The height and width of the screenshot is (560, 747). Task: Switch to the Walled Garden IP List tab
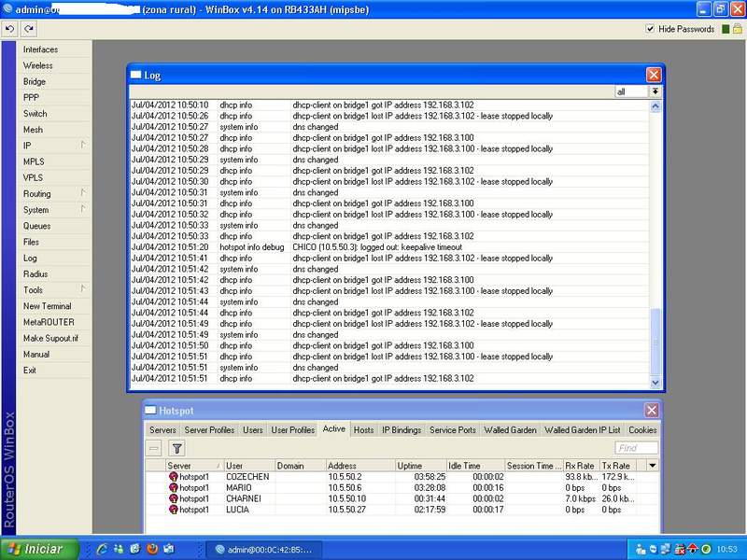(582, 430)
